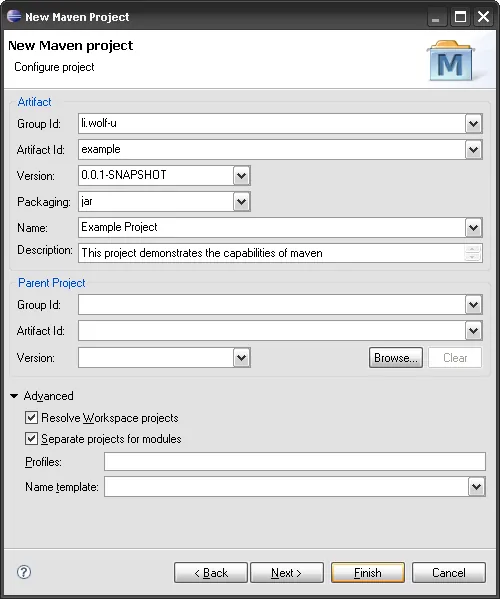Open the Packaging dropdown showing jar
Image resolution: width=500 pixels, height=599 pixels.
pyautogui.click(x=241, y=202)
